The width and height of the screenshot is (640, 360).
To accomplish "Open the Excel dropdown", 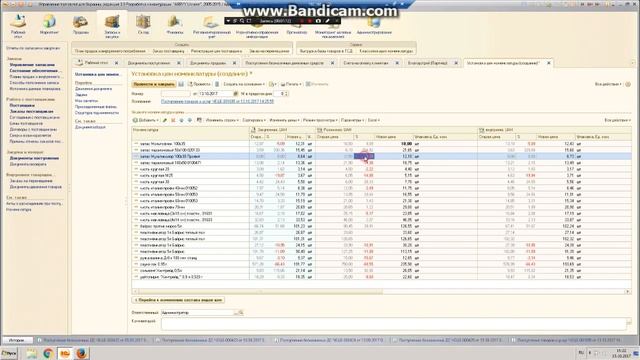I will click(373, 120).
